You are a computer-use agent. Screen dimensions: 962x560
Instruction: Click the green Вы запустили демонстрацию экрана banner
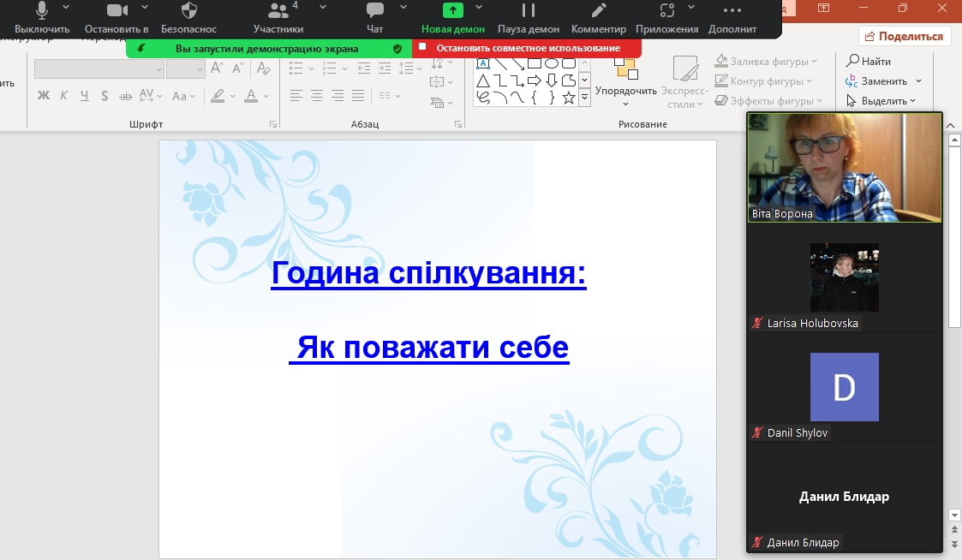pyautogui.click(x=269, y=49)
